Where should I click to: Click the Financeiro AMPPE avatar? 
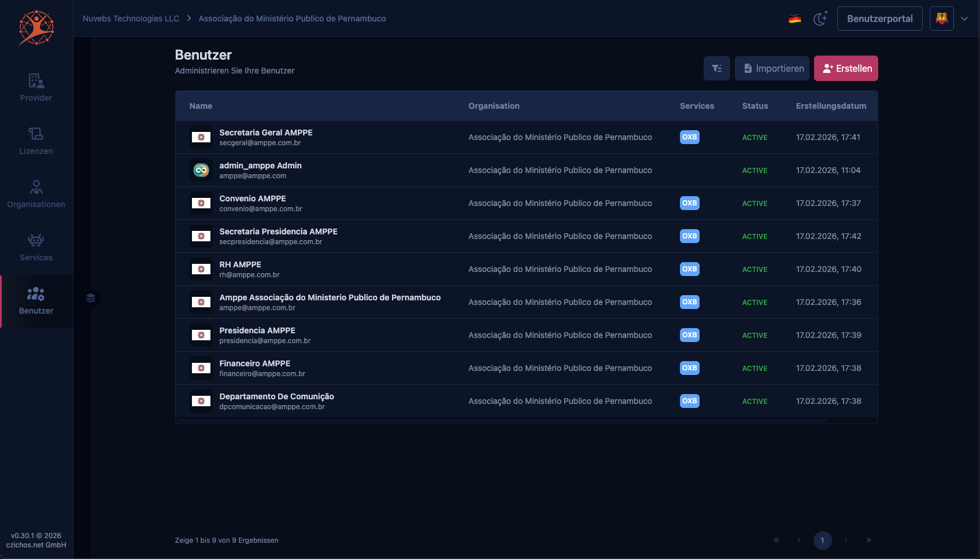(x=201, y=368)
